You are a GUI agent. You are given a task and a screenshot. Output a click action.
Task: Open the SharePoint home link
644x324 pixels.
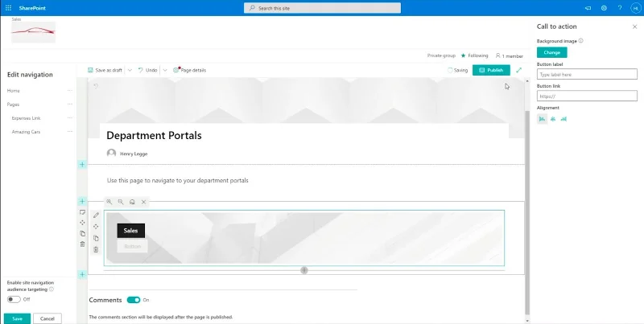pos(32,8)
